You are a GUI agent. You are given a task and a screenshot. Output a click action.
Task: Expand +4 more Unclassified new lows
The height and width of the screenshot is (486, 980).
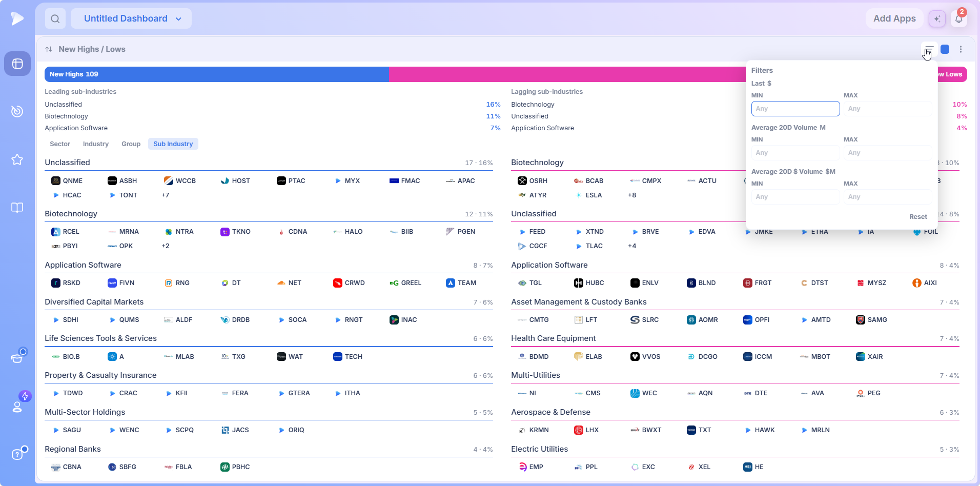pyautogui.click(x=632, y=246)
